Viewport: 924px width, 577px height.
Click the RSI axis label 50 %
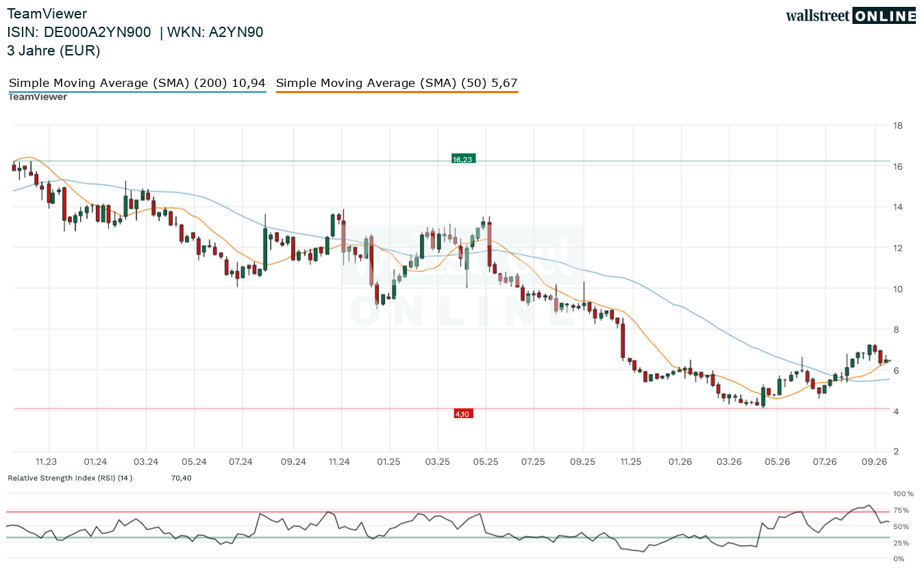coord(901,526)
